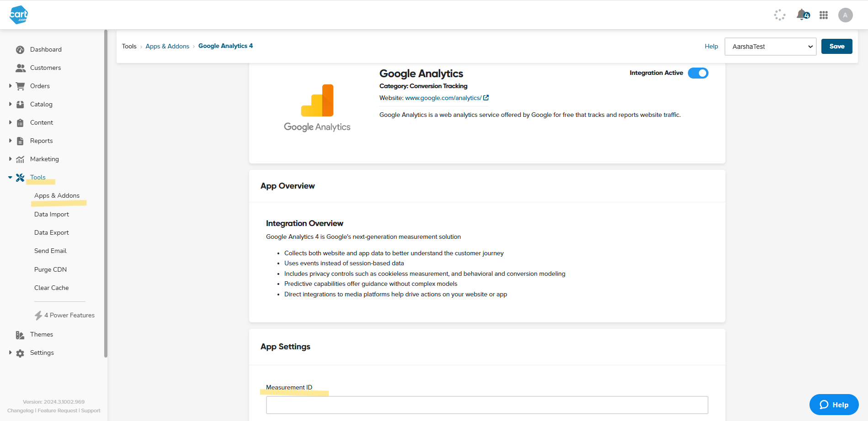Open Apps & Addons in sidebar
The height and width of the screenshot is (421, 868).
(57, 195)
